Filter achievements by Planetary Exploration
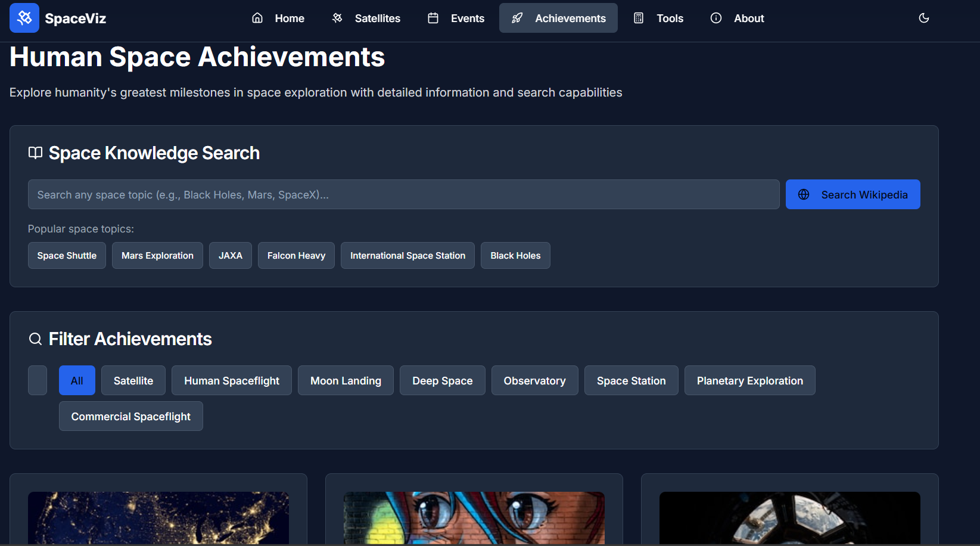980x546 pixels. pyautogui.click(x=750, y=380)
